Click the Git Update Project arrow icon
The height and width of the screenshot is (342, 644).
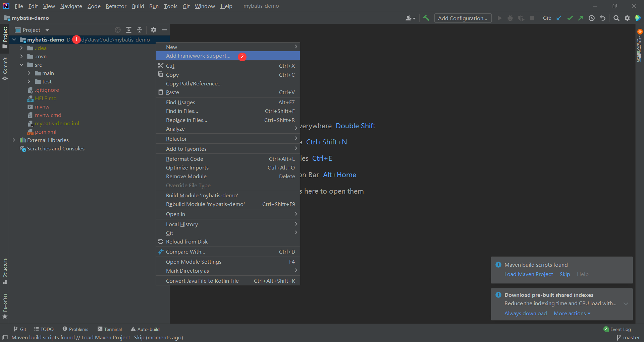[x=559, y=18]
